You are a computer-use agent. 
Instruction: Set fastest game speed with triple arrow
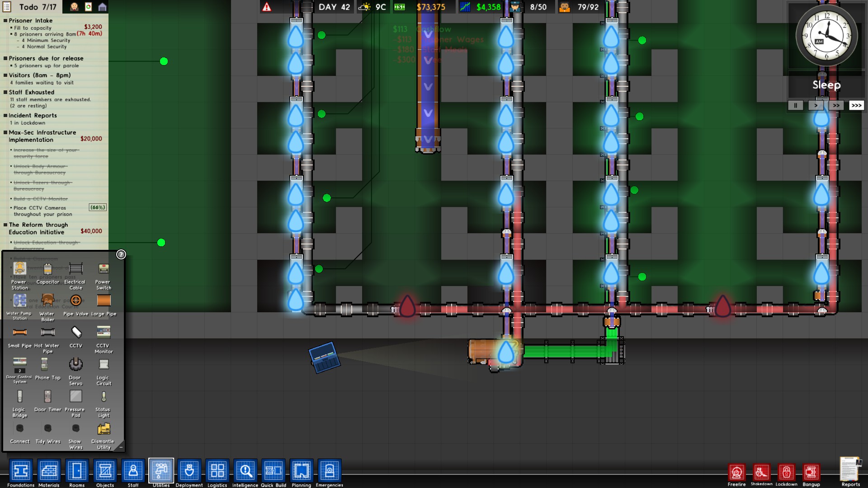click(857, 105)
